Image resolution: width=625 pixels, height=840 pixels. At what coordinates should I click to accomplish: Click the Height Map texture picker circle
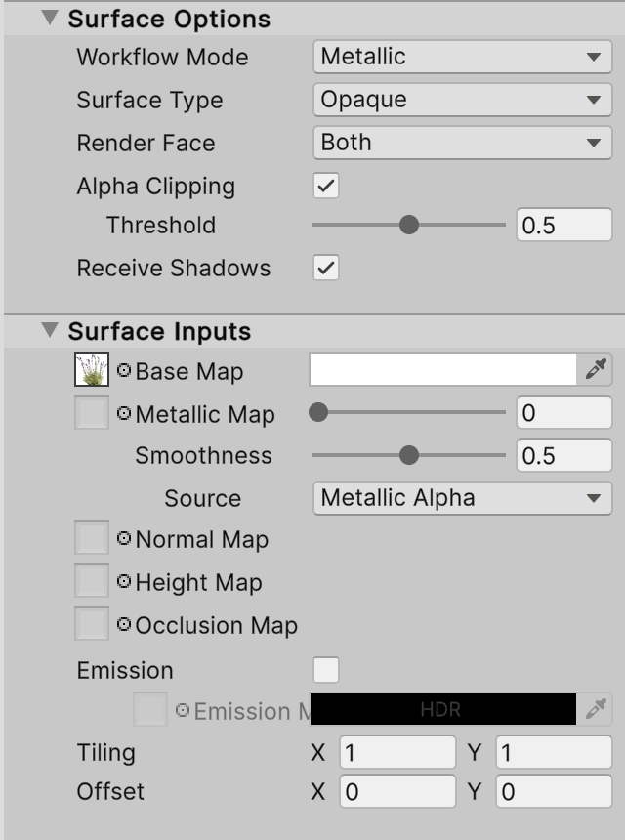(124, 582)
